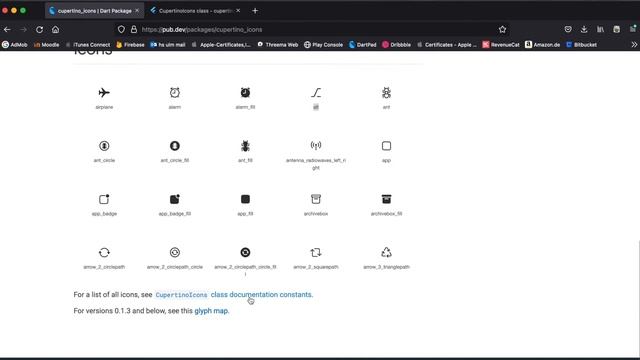
Task: Show more bookmarks overflow chevron
Action: pos(634,44)
